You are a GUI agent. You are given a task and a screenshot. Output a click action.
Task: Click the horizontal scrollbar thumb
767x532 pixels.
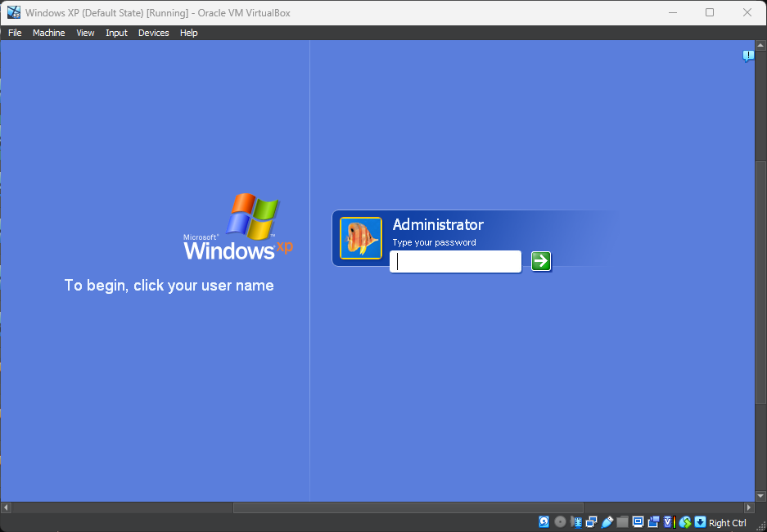click(x=408, y=507)
